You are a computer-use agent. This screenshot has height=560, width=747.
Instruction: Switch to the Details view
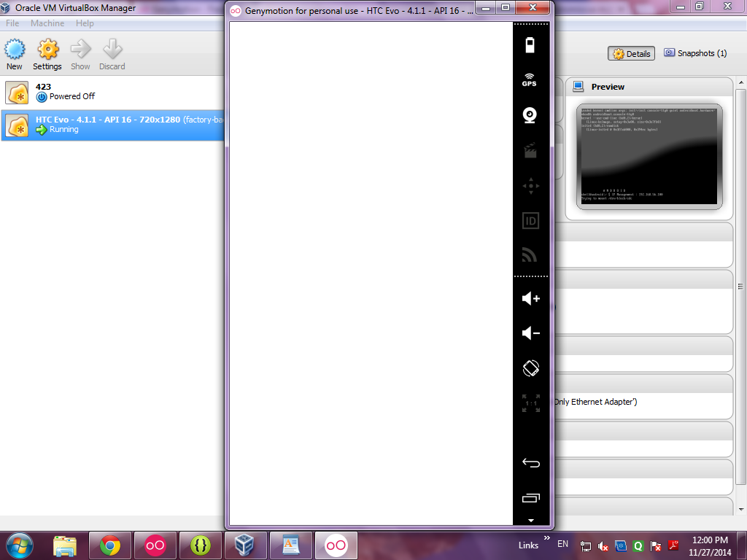[631, 54]
